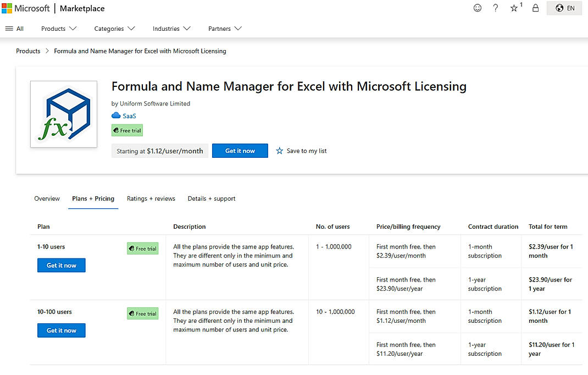Click the Free trial badge under SaaS

click(x=127, y=130)
